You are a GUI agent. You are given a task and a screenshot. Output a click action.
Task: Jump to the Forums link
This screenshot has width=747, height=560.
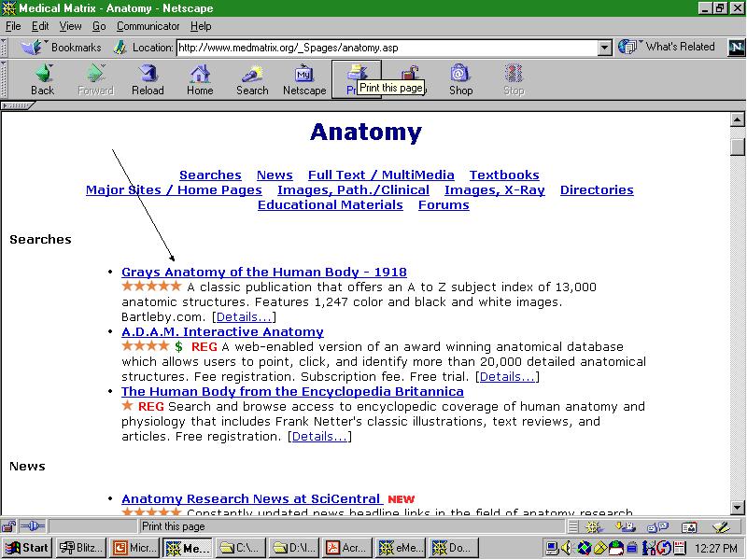[x=444, y=205]
